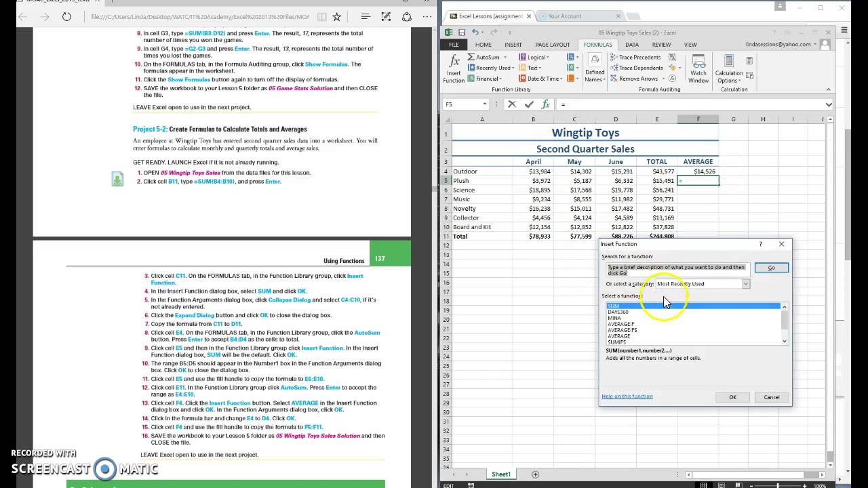Collapse the ribbon using the arrow
Screen dimensions: 868x488
(827, 89)
